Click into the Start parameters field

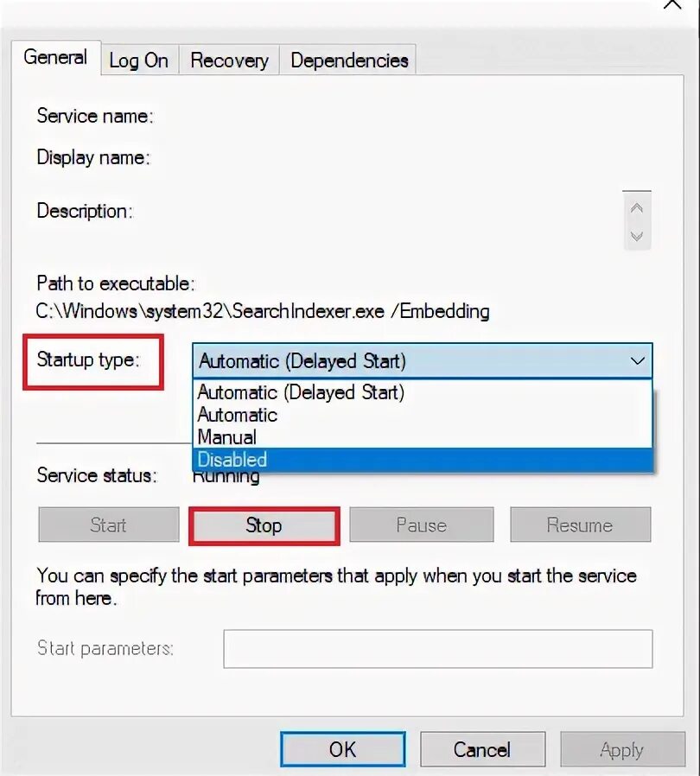438,649
